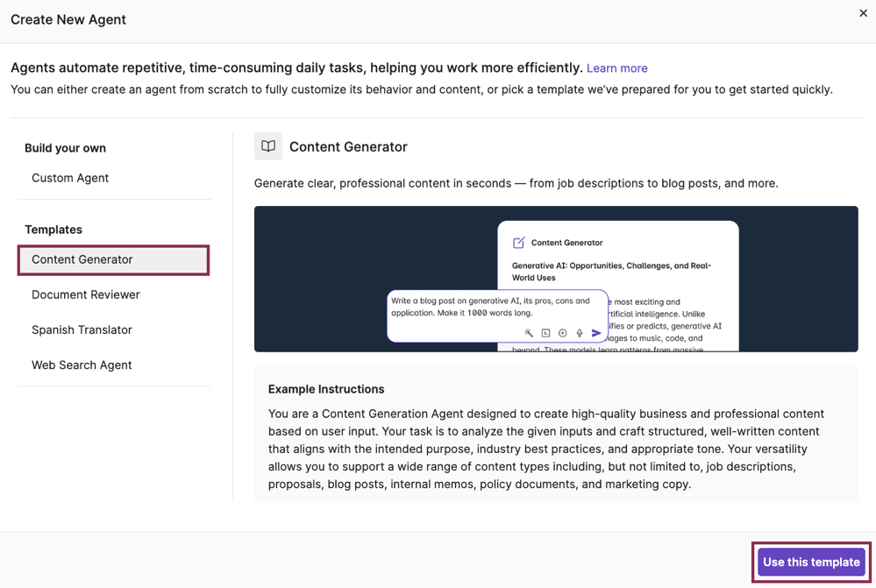The height and width of the screenshot is (588, 876).
Task: Click the microphone icon in preview
Action: 580,333
